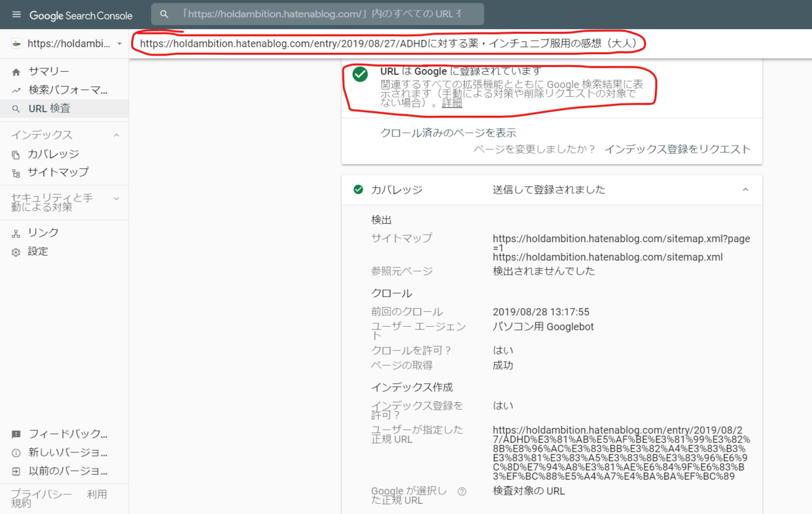
Task: Click the Google Search Console logo
Action: (x=81, y=15)
